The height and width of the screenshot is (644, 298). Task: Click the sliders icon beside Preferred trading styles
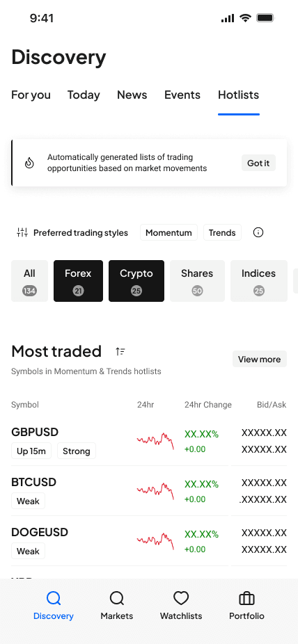(x=22, y=232)
